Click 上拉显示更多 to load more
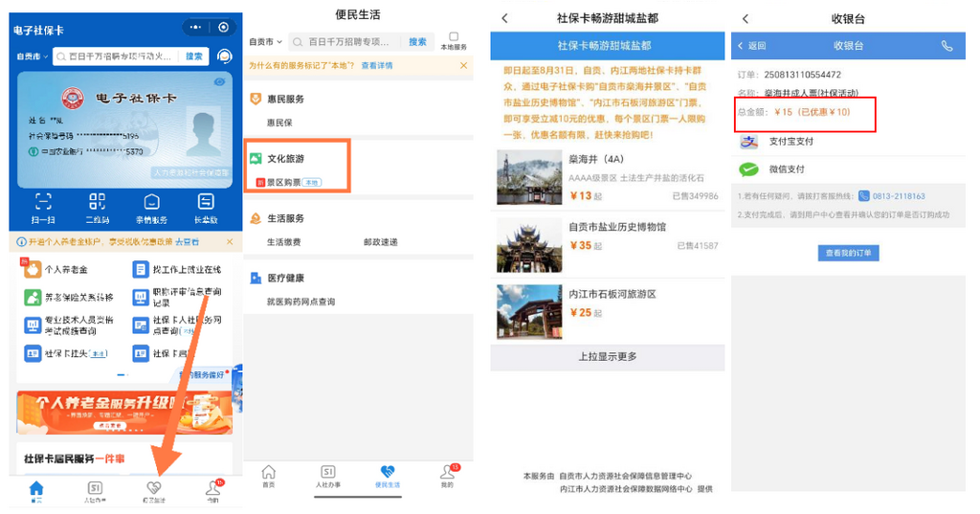The width and height of the screenshot is (980, 514). coord(607,357)
